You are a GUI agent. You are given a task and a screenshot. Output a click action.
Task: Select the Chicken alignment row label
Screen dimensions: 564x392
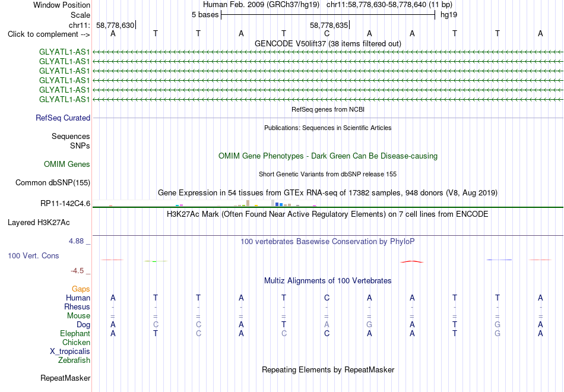76,342
